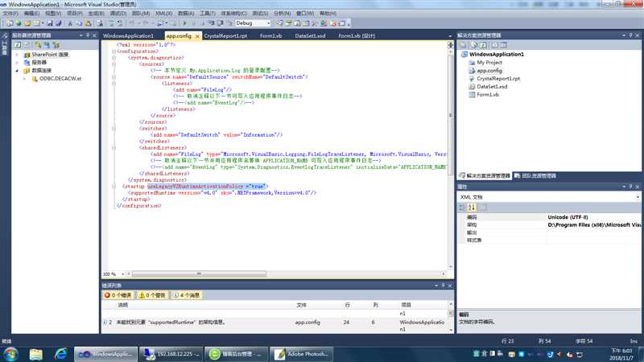The height and width of the screenshot is (362, 644).
Task: Open the Team Explorer tab beside Solution Explorer
Action: point(535,175)
